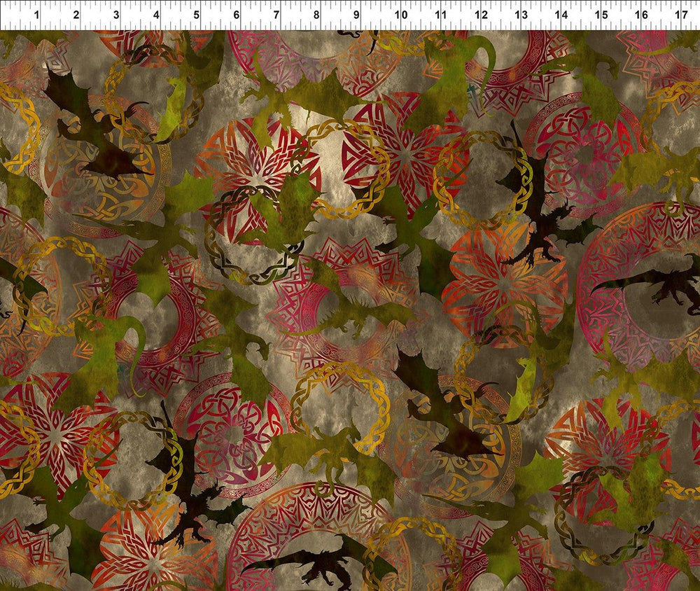Click the number 1 on the ruler

click(x=36, y=14)
